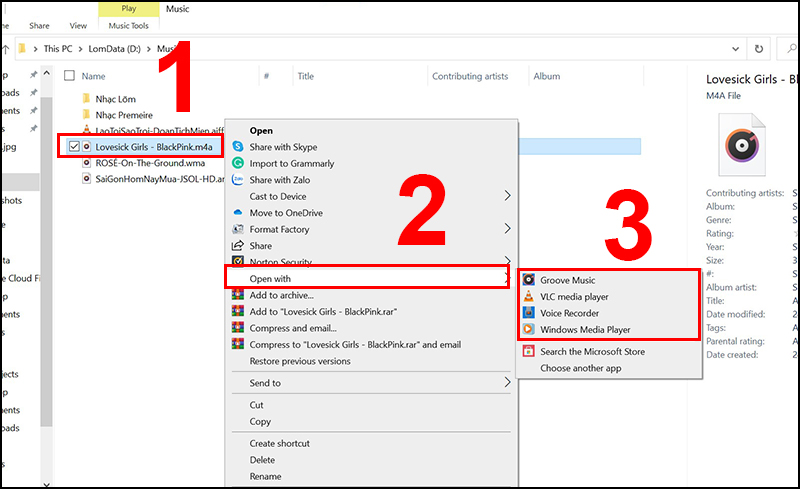Click WinRAR icon beside Compress and email
Screen dimensions: 800x489
click(x=238, y=327)
